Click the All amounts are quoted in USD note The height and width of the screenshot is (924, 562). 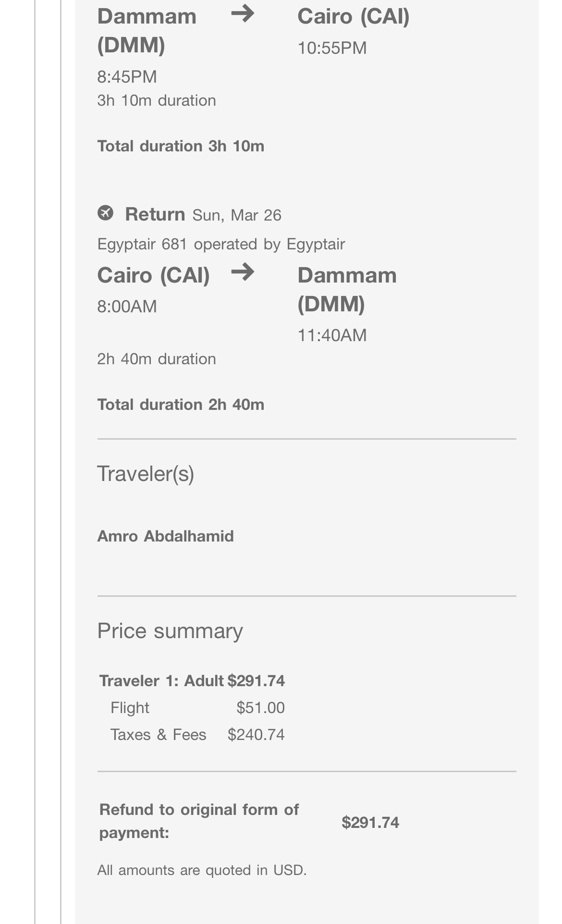point(202,870)
